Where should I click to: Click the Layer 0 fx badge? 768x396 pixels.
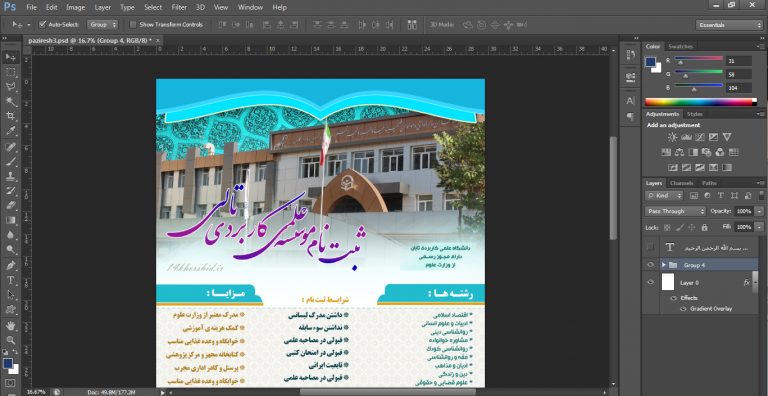tap(746, 282)
